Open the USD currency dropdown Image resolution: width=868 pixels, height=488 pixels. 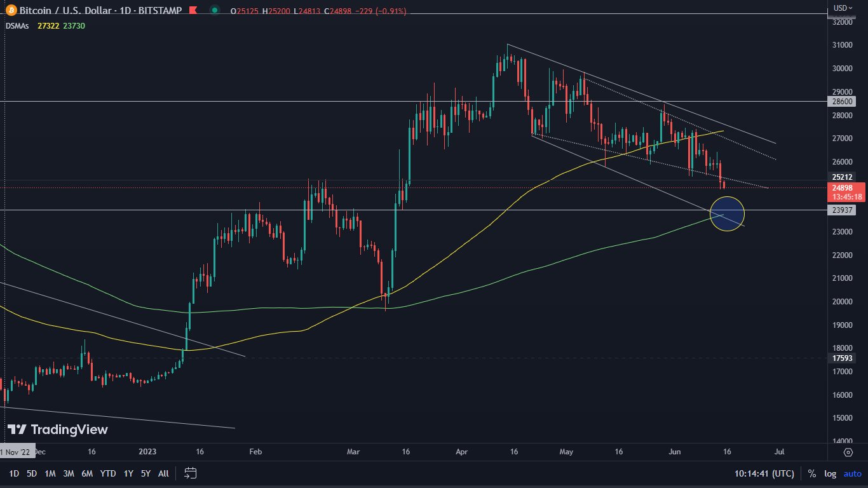[843, 8]
